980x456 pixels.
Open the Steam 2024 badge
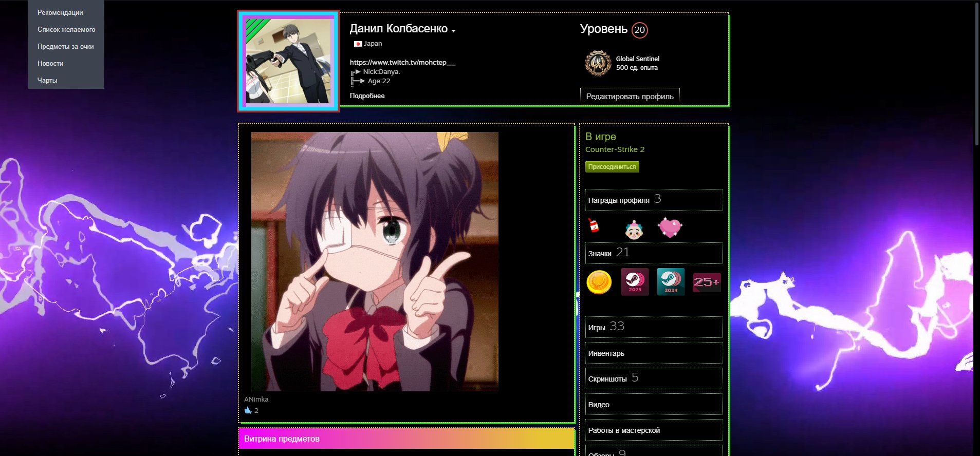click(671, 282)
